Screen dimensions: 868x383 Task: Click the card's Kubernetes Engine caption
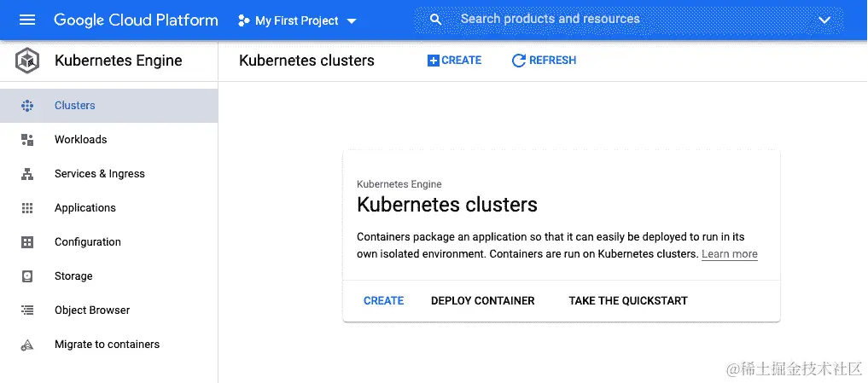point(399,184)
